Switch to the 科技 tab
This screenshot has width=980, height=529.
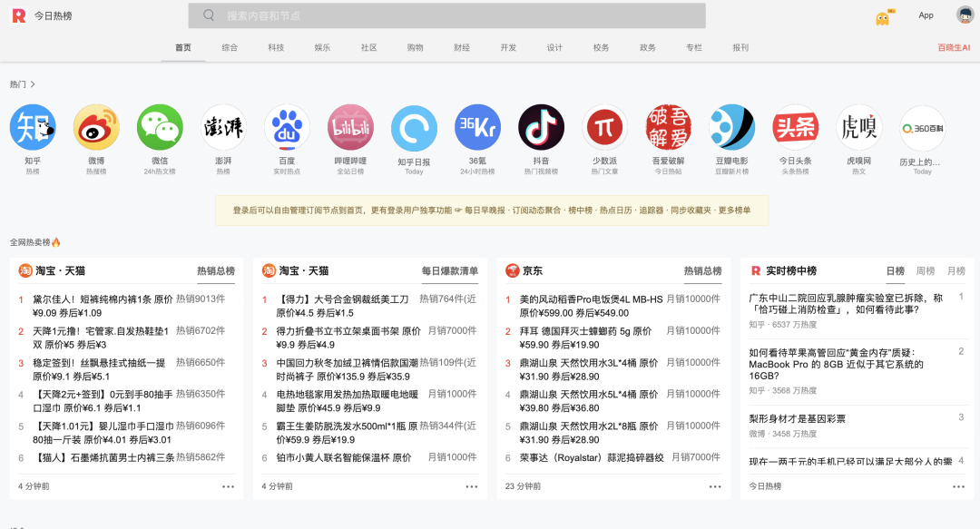pos(275,47)
